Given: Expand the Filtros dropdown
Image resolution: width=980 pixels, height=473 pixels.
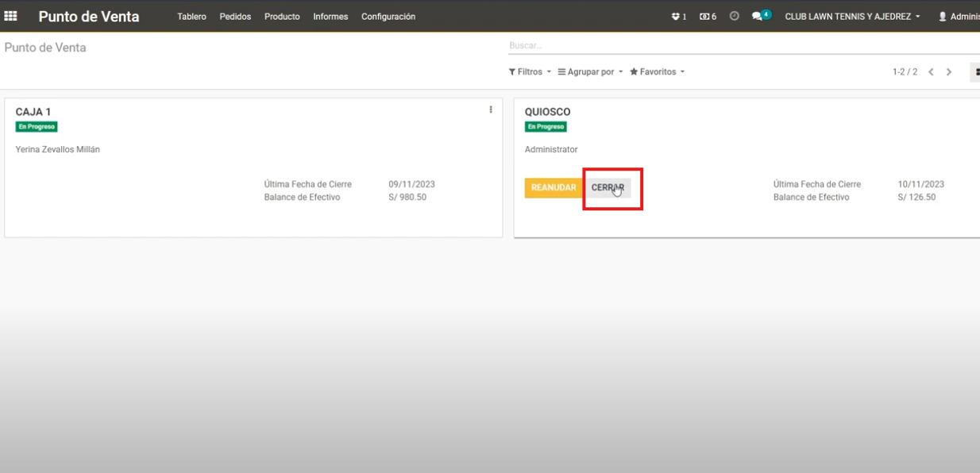Looking at the screenshot, I should [530, 72].
